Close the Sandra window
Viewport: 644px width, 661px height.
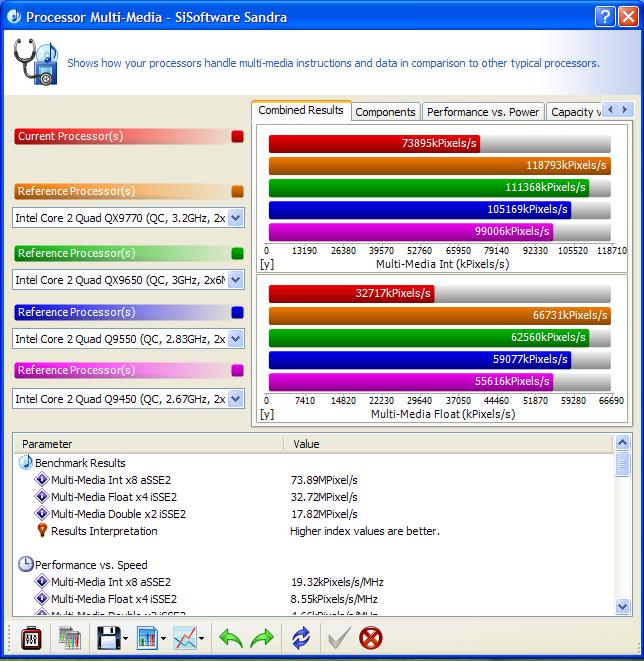click(x=628, y=17)
